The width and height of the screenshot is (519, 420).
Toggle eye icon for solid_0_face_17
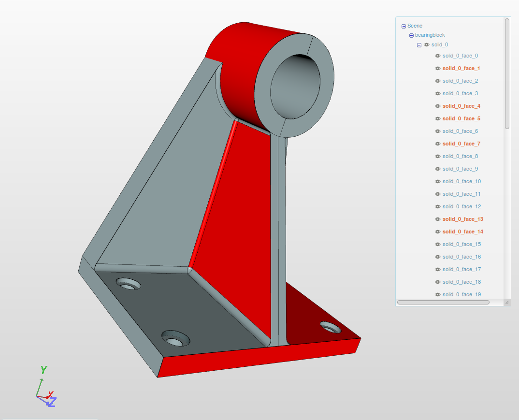click(438, 270)
